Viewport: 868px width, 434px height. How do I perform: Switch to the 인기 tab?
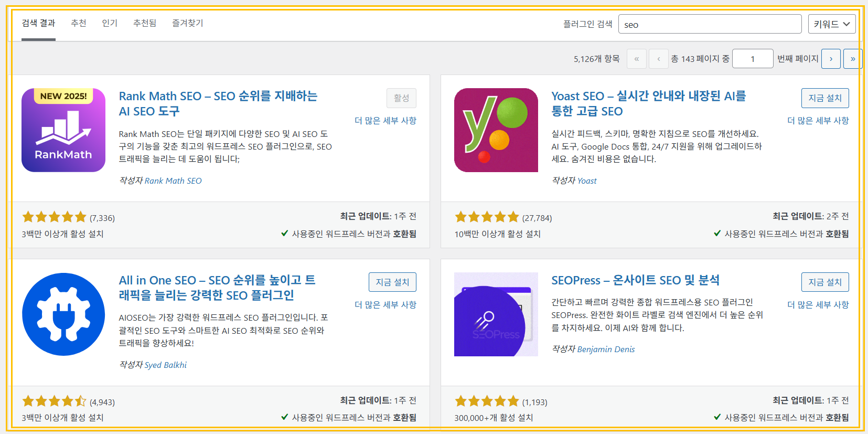coord(109,23)
